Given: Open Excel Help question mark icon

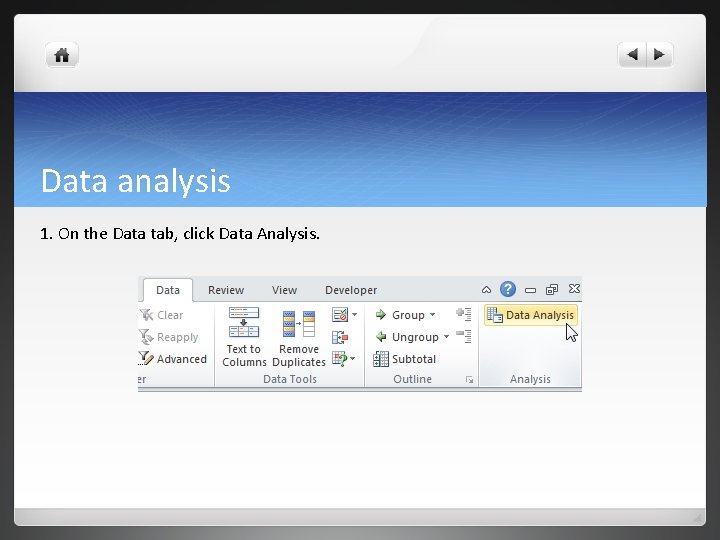Looking at the screenshot, I should click(508, 289).
